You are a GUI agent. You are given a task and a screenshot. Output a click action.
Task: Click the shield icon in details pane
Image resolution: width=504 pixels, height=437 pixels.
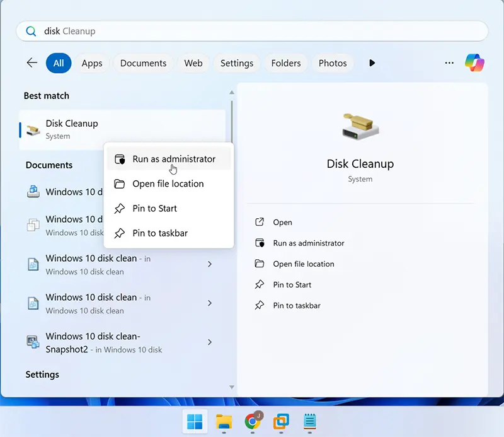pos(260,243)
